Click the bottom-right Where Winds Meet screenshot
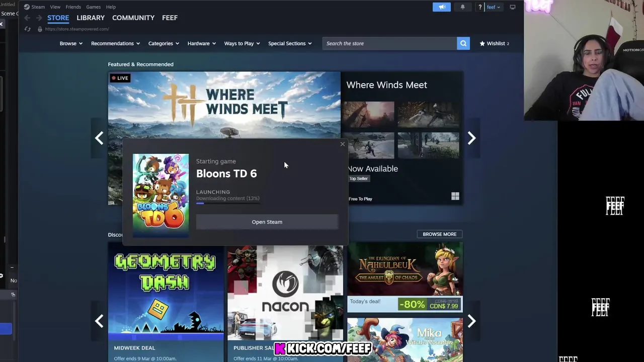Viewport: 644px width, 362px height. [428, 145]
